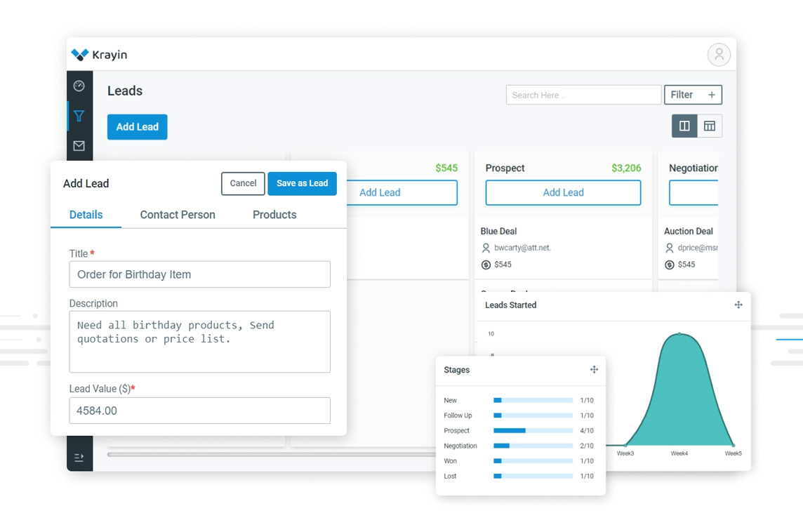803x532 pixels.
Task: Switch to the Products tab
Action: [274, 215]
